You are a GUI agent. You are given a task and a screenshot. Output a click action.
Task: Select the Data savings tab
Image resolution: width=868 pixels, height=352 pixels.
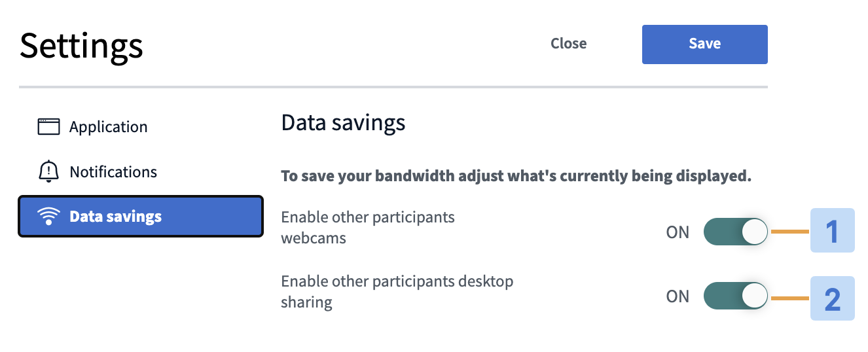[140, 217]
